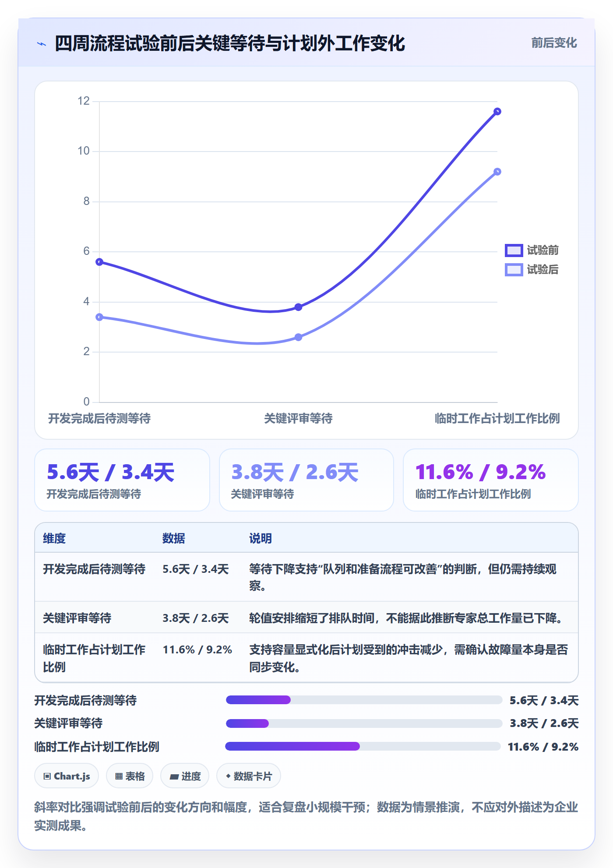Click the 开发完成后待测等待 x-axis label
613x868 pixels.
click(99, 419)
